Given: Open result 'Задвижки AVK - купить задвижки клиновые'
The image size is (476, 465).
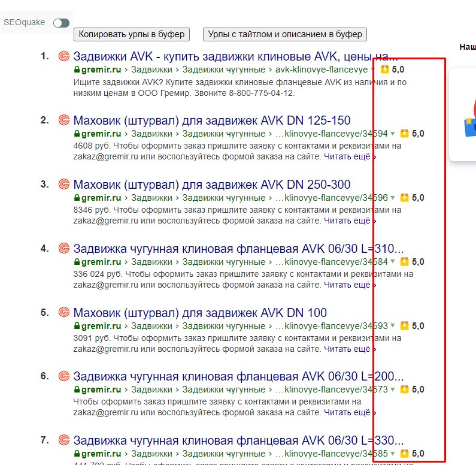Looking at the screenshot, I should coord(235,56).
